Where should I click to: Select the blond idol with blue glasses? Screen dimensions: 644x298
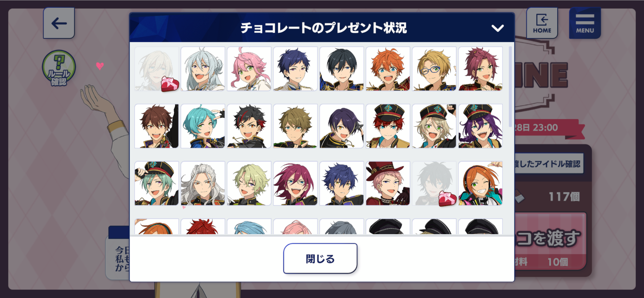pos(434,69)
